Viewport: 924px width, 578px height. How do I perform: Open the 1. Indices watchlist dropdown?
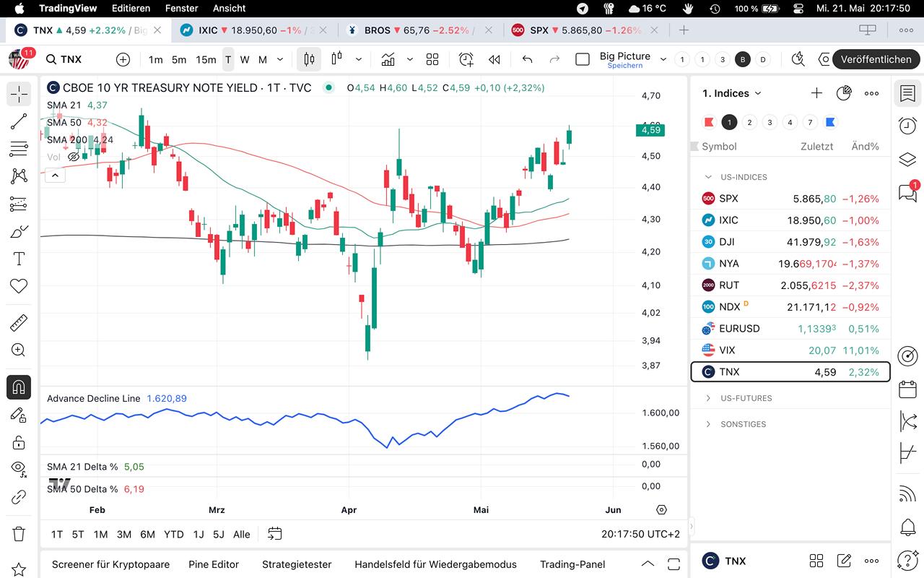[733, 93]
